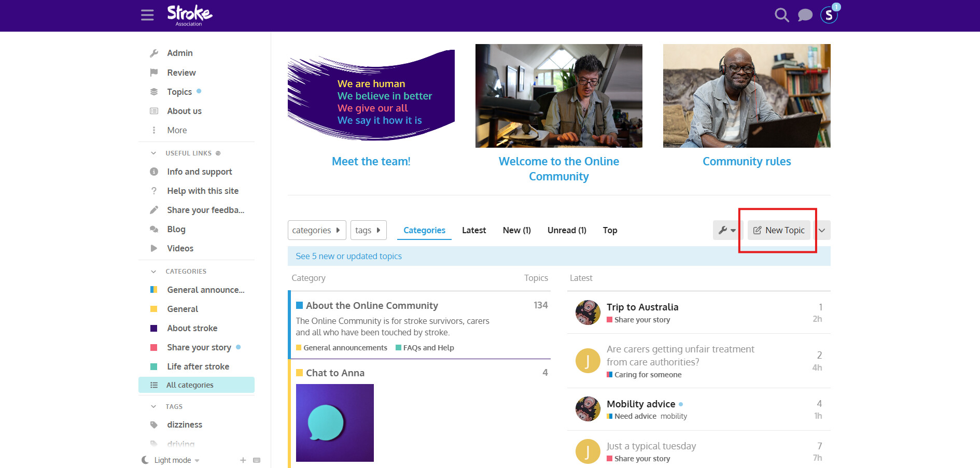
Task: Open the wrench admin tools dropdown
Action: pos(727,230)
